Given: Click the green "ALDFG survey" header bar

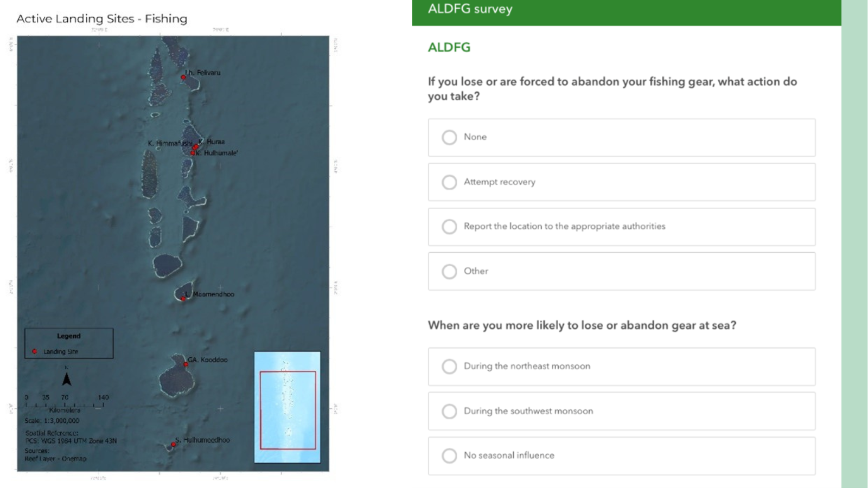Looking at the screenshot, I should [x=627, y=12].
